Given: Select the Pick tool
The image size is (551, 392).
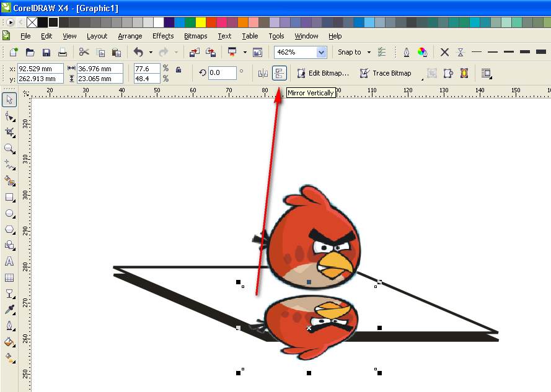Looking at the screenshot, I should [9, 99].
